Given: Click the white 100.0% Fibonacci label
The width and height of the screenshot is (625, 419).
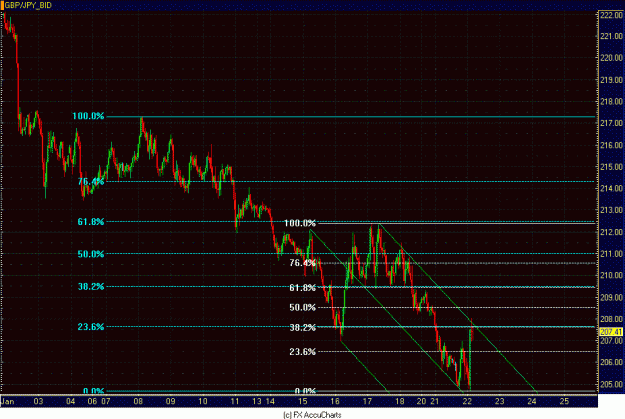Looking at the screenshot, I should 300,223.
